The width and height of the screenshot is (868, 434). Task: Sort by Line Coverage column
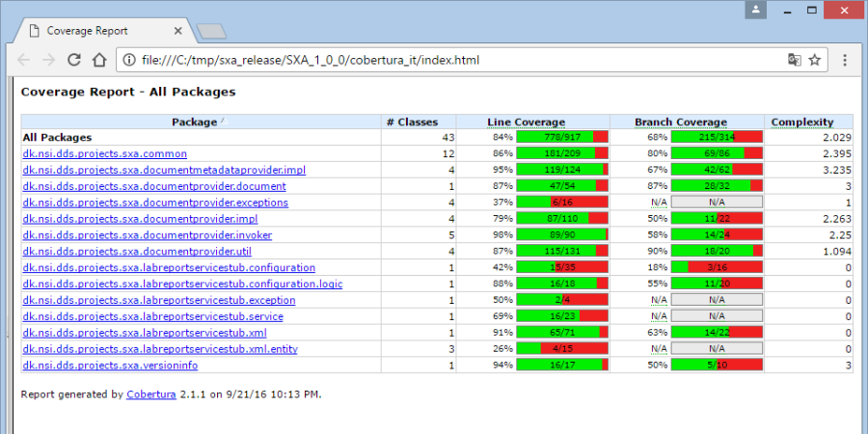click(526, 122)
